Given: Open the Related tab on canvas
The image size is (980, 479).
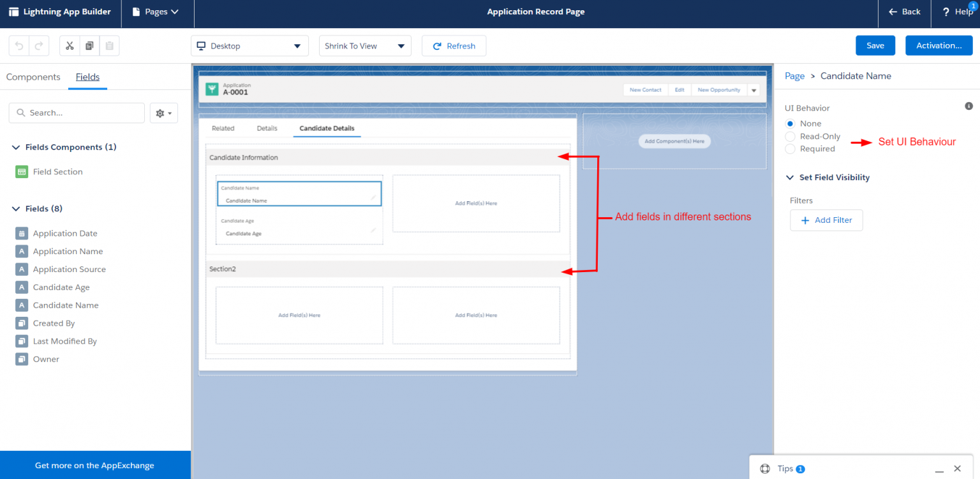Looking at the screenshot, I should pyautogui.click(x=223, y=128).
